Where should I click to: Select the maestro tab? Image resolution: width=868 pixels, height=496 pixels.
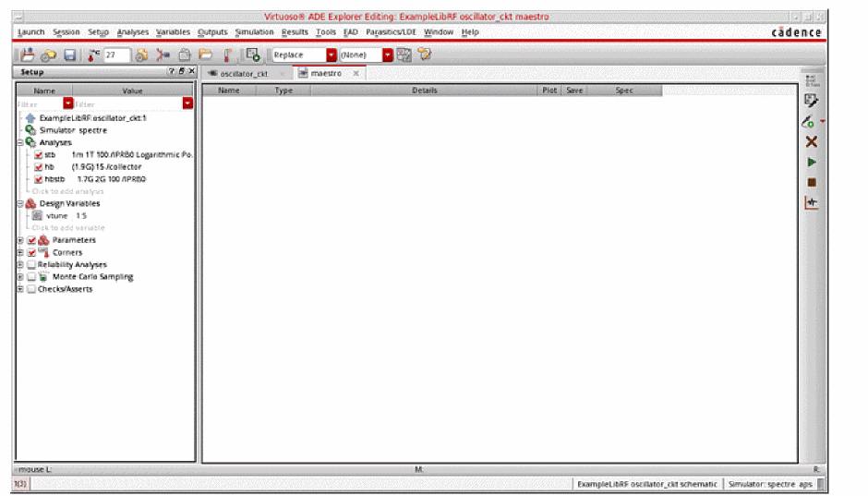pos(326,73)
